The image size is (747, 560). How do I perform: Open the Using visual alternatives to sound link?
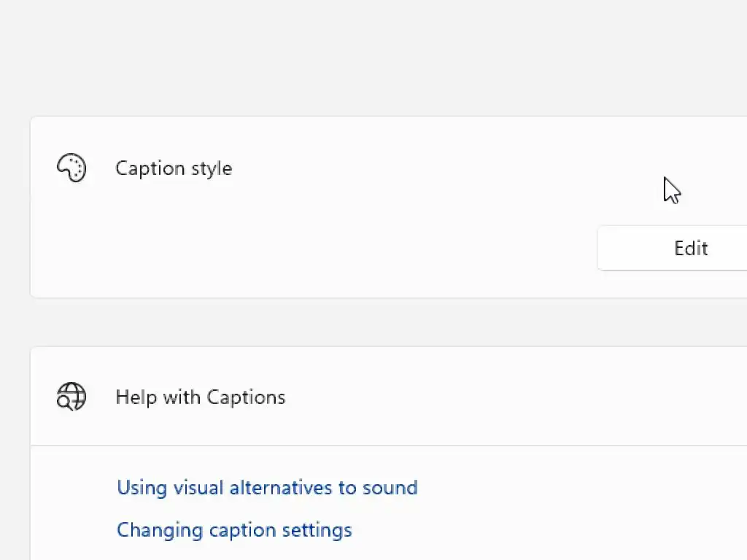click(267, 488)
